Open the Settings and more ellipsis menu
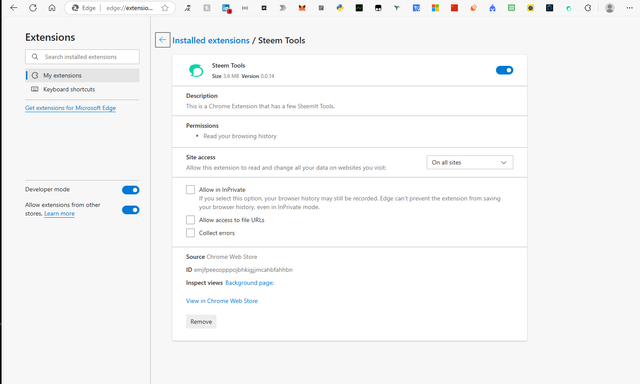The image size is (640, 384). tap(629, 8)
